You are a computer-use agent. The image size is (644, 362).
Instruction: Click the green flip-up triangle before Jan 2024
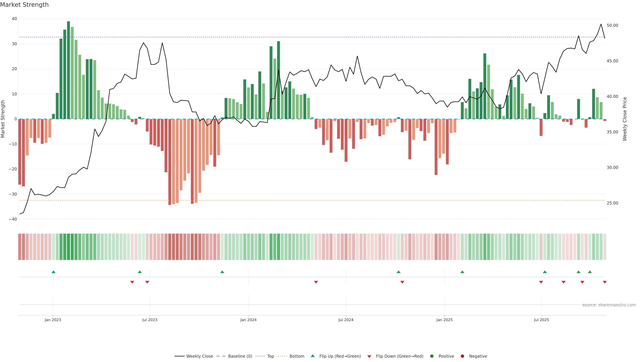pyautogui.click(x=222, y=272)
